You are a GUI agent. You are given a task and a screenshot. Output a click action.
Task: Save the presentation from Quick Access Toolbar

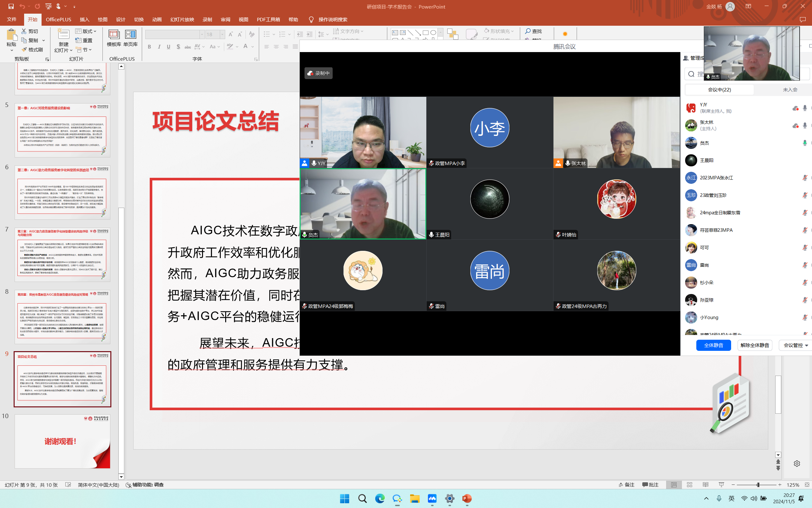pyautogui.click(x=11, y=6)
